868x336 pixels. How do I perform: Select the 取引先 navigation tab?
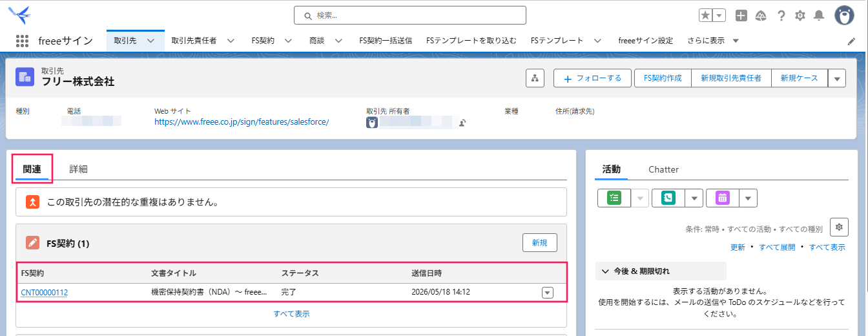coord(125,41)
